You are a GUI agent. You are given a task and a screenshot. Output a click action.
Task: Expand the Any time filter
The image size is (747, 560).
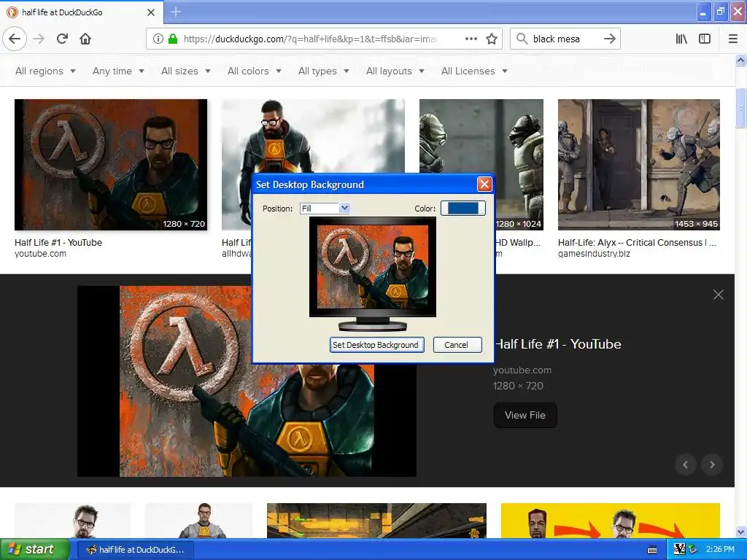click(118, 71)
